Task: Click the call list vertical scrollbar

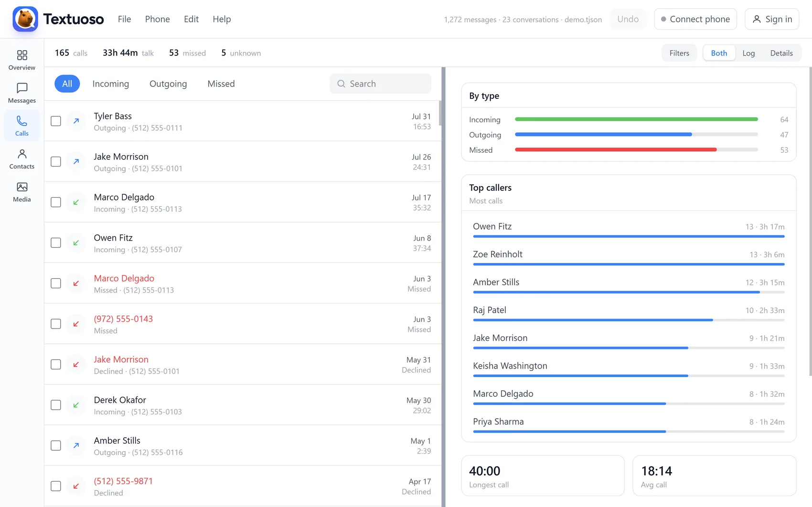Action: coord(441,113)
